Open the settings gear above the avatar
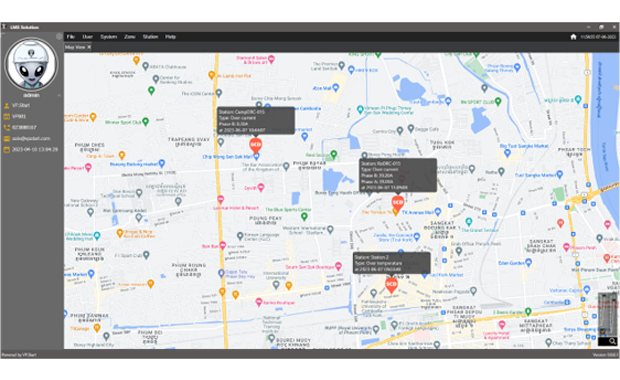 point(59,36)
